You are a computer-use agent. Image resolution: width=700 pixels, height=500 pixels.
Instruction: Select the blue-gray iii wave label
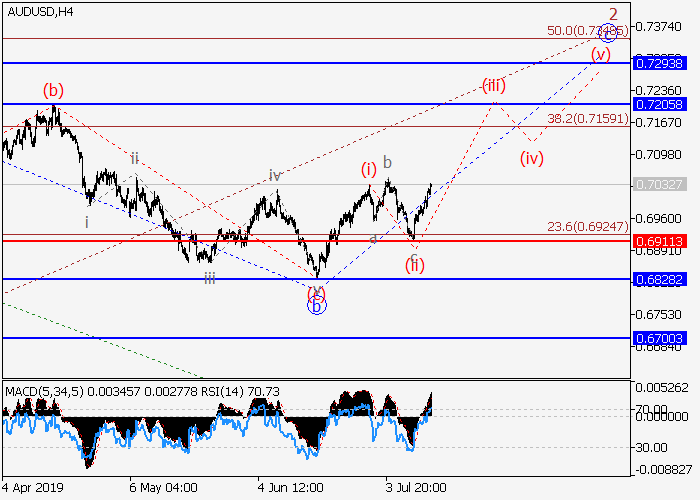pos(209,279)
